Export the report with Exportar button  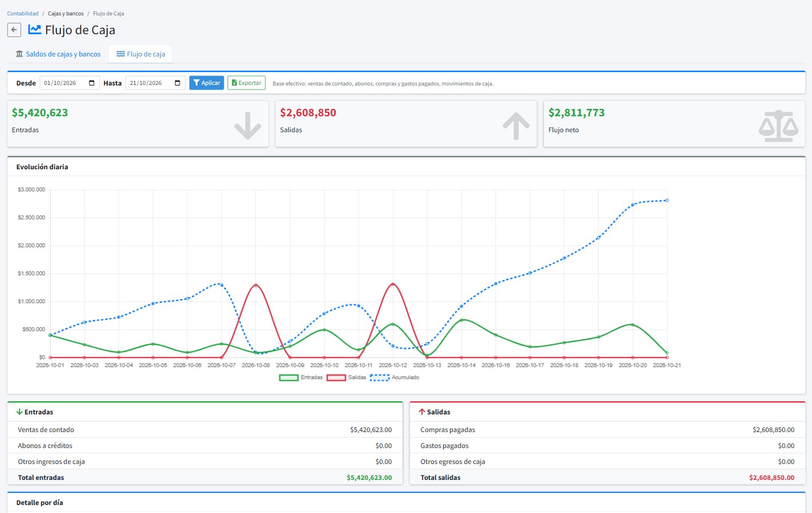(247, 83)
